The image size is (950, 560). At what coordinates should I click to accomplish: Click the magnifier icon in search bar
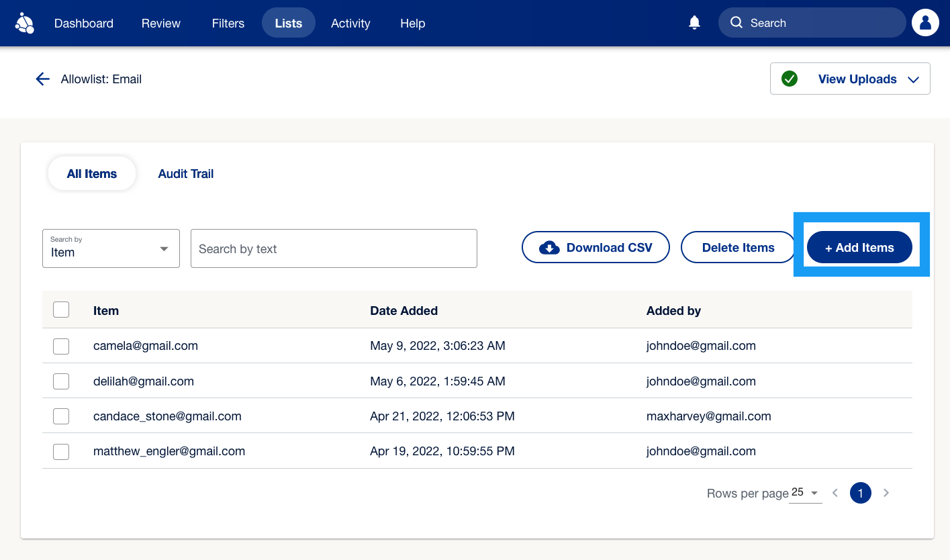(737, 23)
